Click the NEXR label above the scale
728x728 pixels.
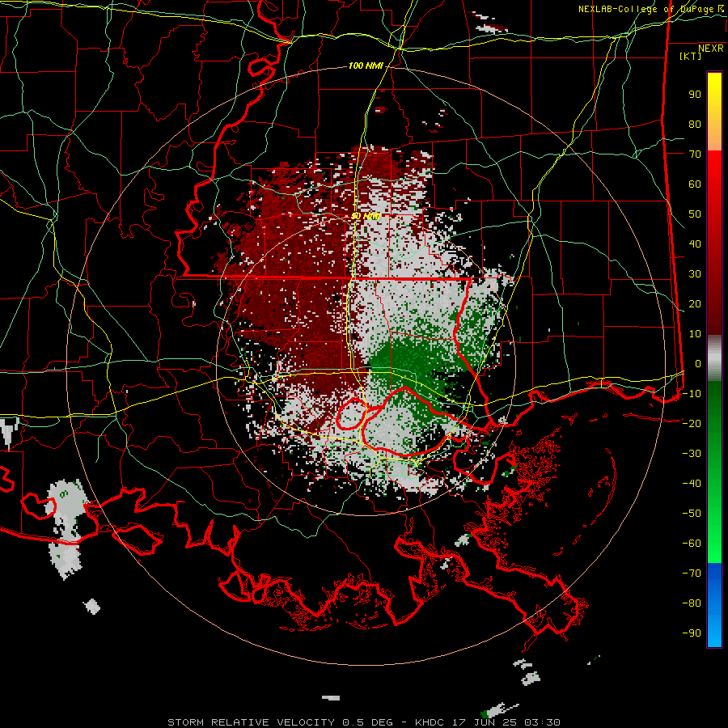(711, 49)
